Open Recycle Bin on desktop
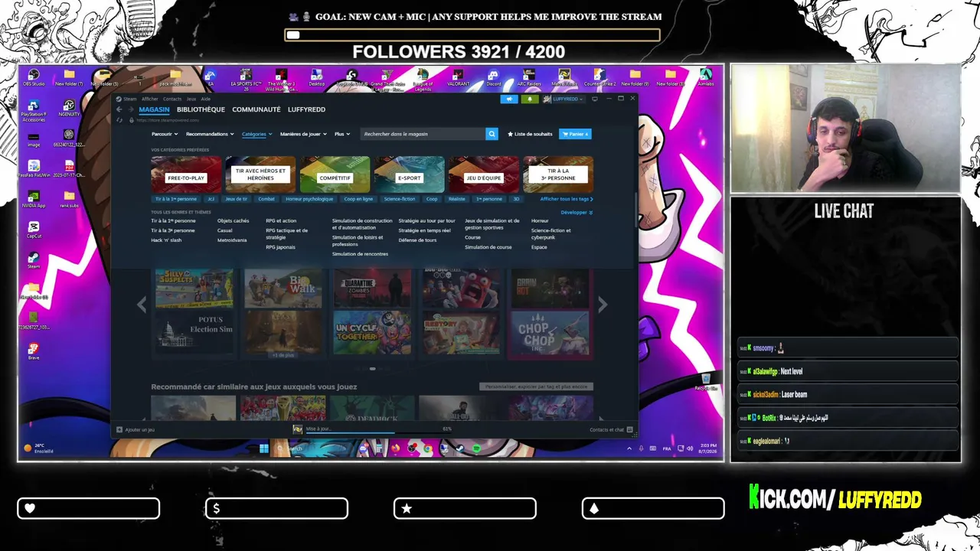The width and height of the screenshot is (980, 551). (x=705, y=381)
